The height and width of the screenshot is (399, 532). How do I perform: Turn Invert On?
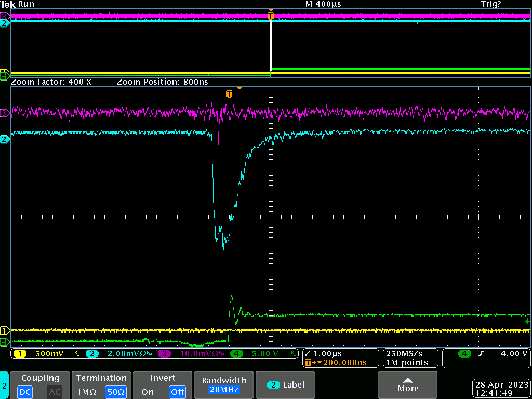tap(147, 392)
